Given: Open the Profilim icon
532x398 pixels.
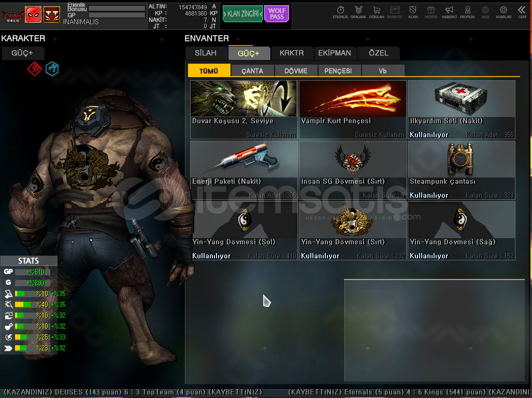Looking at the screenshot, I should [x=467, y=12].
